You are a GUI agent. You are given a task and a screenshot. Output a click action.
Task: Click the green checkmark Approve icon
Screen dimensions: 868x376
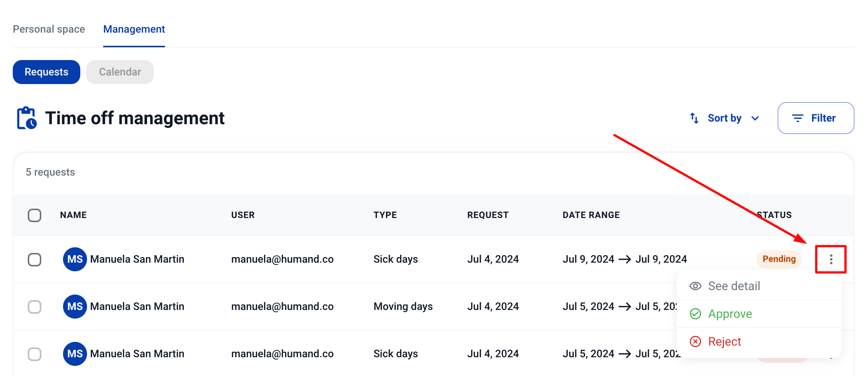695,314
